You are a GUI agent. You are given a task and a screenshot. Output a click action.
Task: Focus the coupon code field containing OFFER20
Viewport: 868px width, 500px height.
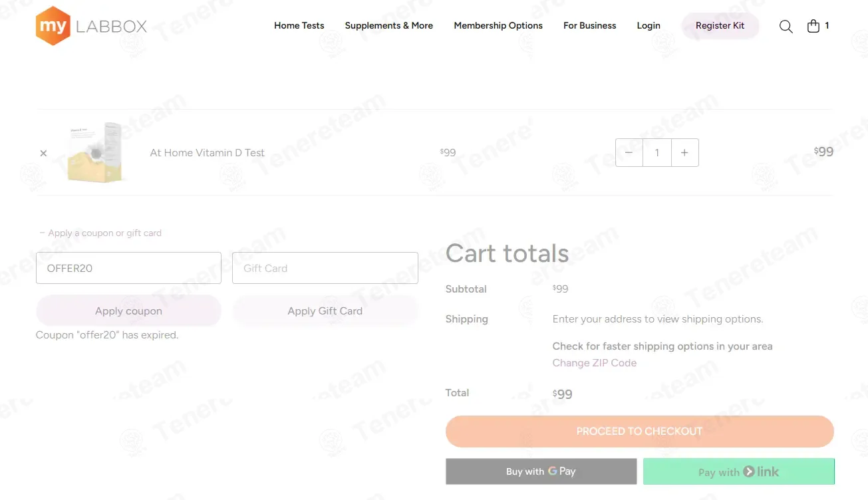pyautogui.click(x=128, y=268)
